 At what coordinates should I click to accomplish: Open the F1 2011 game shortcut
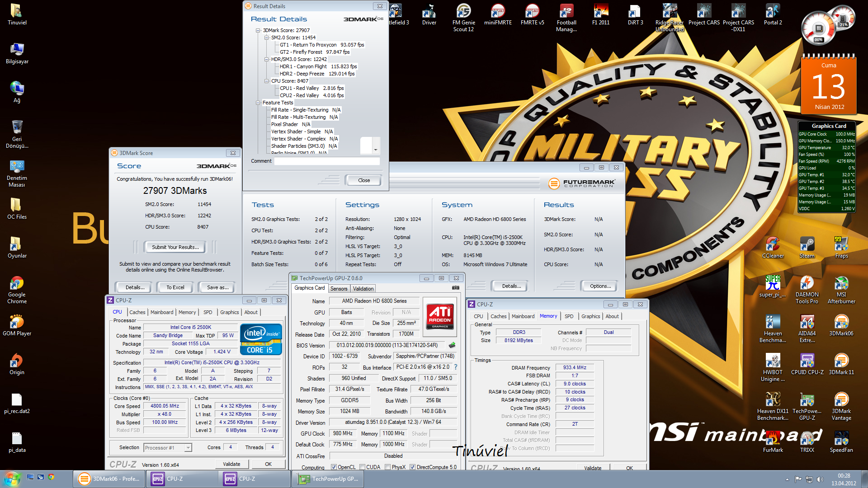[x=601, y=14]
